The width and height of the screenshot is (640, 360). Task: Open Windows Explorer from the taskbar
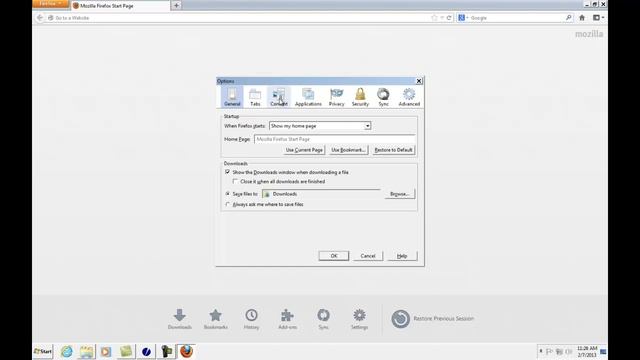pos(87,351)
